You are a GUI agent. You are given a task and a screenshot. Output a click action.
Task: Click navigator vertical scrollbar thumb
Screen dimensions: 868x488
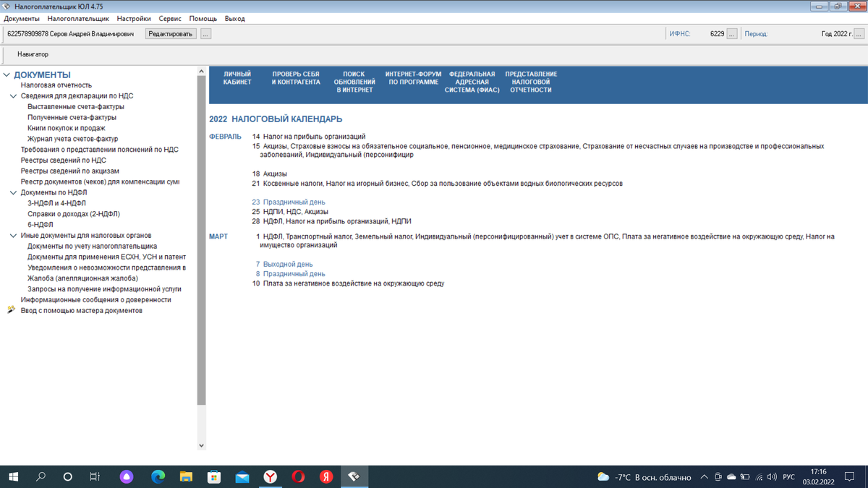pyautogui.click(x=202, y=240)
